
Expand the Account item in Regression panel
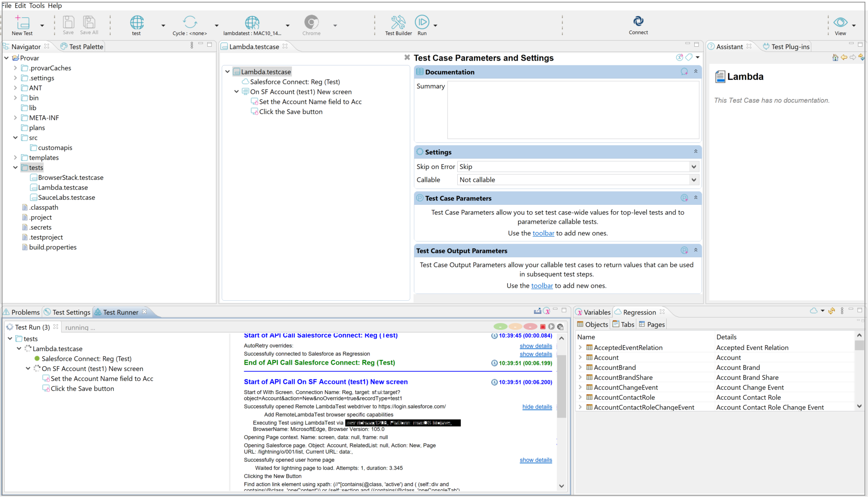pos(580,357)
